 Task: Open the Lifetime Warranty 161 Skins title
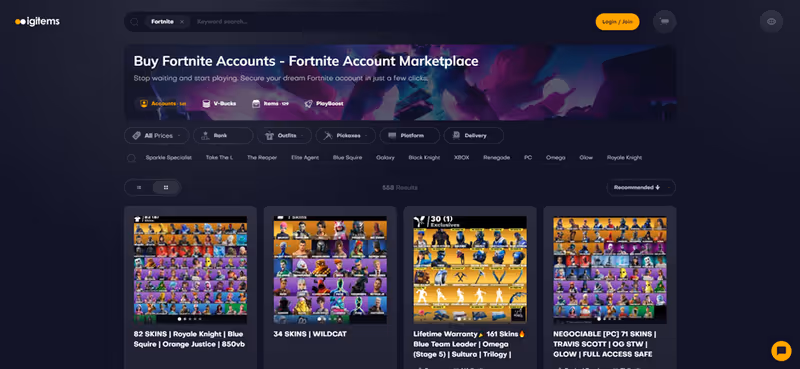tap(469, 345)
